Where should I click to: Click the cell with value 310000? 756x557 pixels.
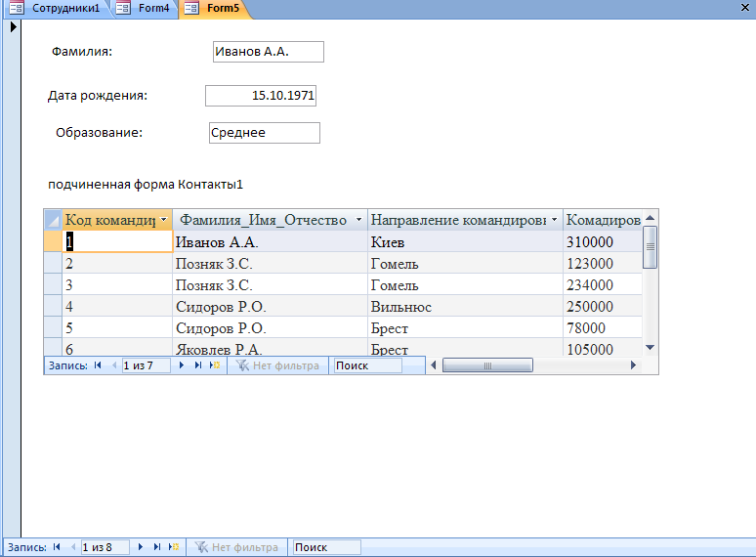coord(603,241)
